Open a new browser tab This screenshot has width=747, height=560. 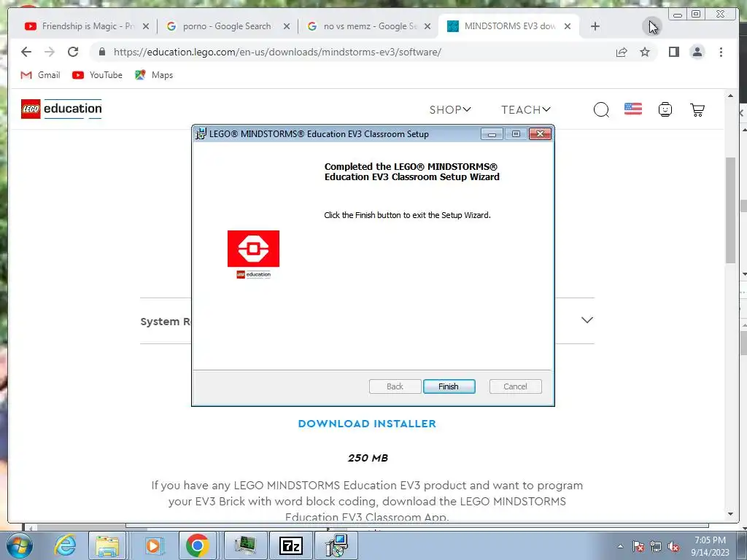(x=595, y=27)
